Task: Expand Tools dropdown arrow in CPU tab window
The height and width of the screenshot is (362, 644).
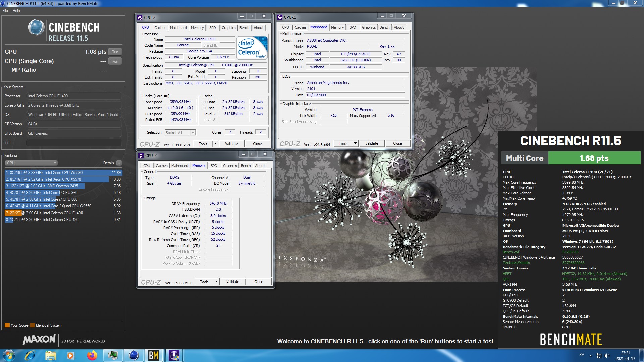Action: 215,144
